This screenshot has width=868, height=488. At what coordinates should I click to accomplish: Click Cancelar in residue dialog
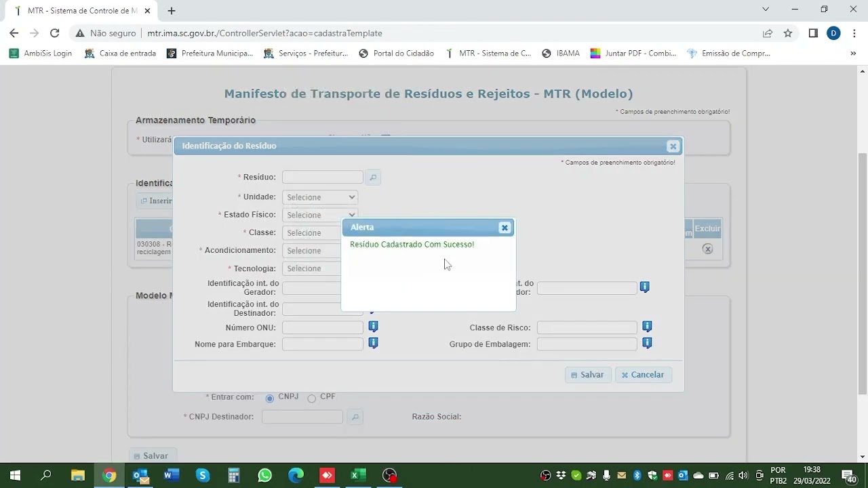pos(643,375)
